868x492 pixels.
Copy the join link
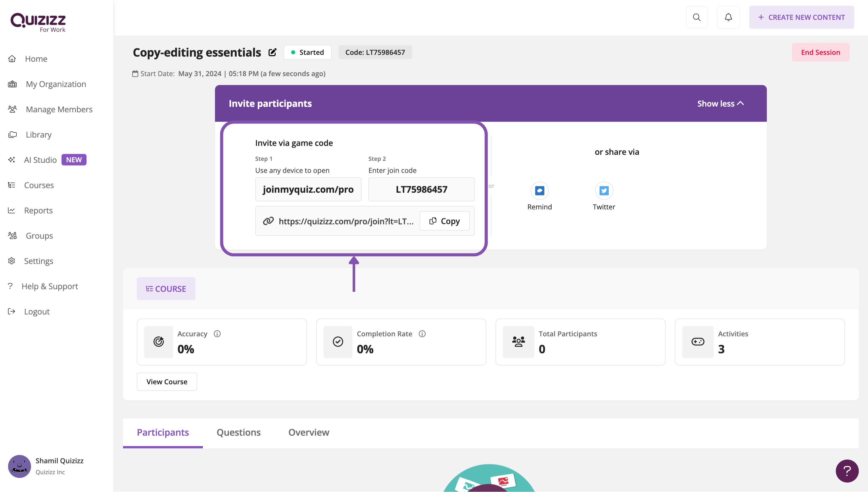pos(444,221)
